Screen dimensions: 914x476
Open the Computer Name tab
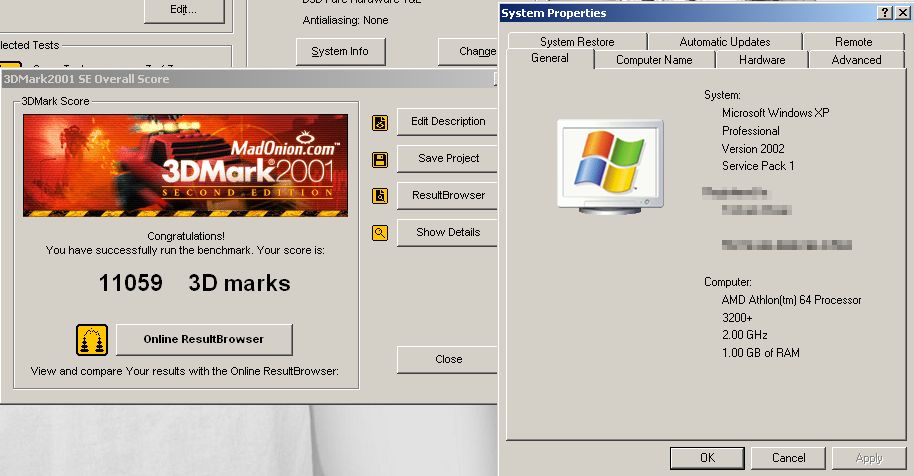pos(654,60)
